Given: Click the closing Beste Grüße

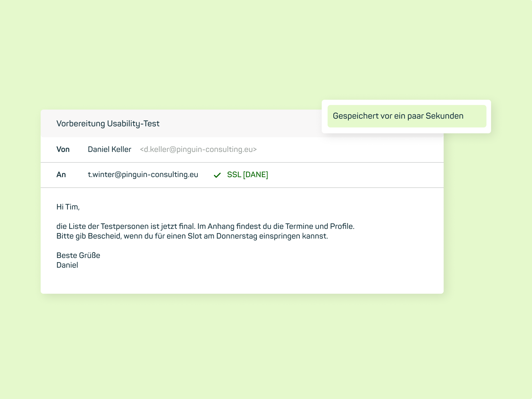Looking at the screenshot, I should [78, 255].
